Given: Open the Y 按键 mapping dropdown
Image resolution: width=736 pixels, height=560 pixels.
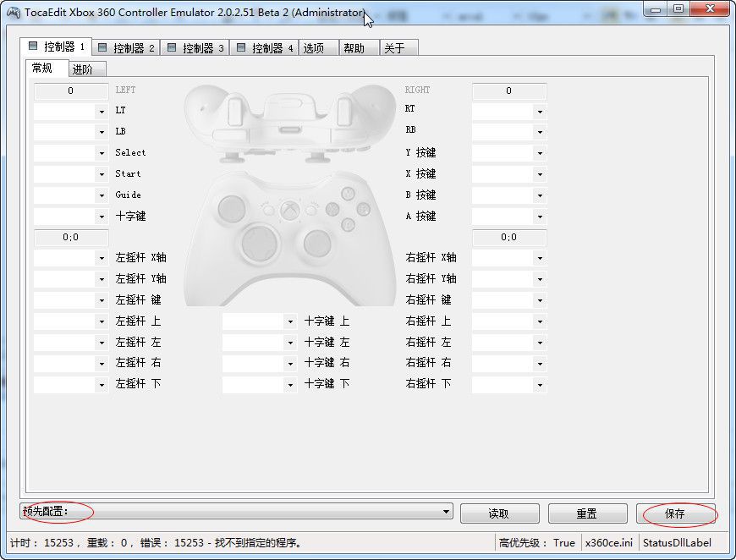Looking at the screenshot, I should pos(509,153).
